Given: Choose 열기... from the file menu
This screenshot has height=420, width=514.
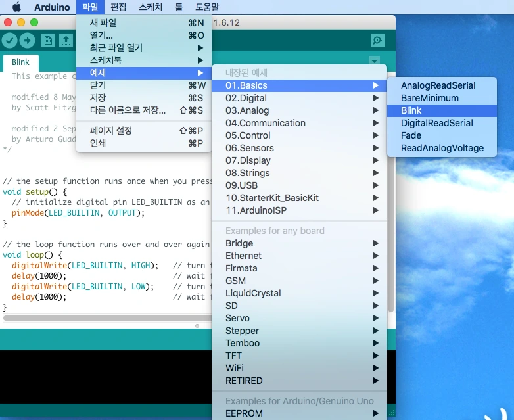Looking at the screenshot, I should pos(144,35).
